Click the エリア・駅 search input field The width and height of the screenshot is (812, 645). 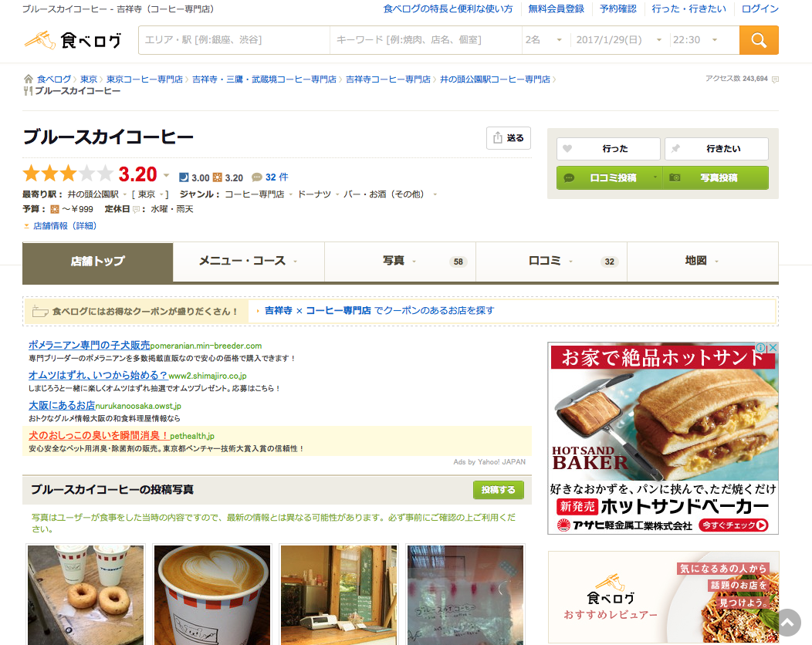click(x=234, y=40)
